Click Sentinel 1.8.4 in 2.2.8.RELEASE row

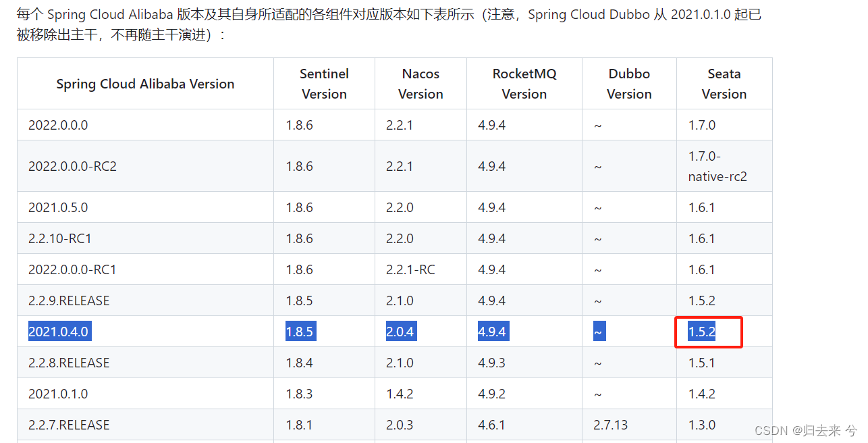[x=300, y=363]
